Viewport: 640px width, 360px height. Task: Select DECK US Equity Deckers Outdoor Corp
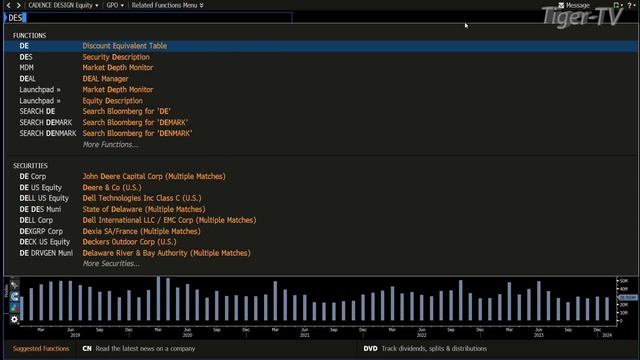pos(320,242)
